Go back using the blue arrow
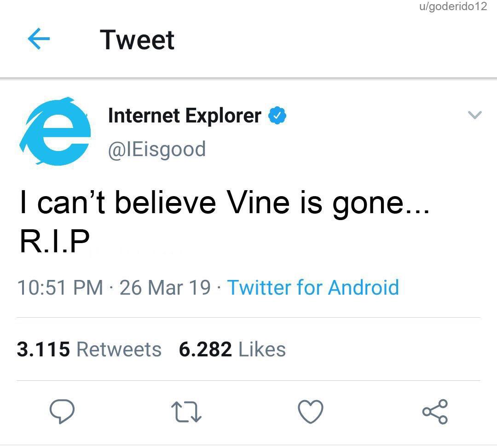This screenshot has width=497, height=448. [x=39, y=39]
